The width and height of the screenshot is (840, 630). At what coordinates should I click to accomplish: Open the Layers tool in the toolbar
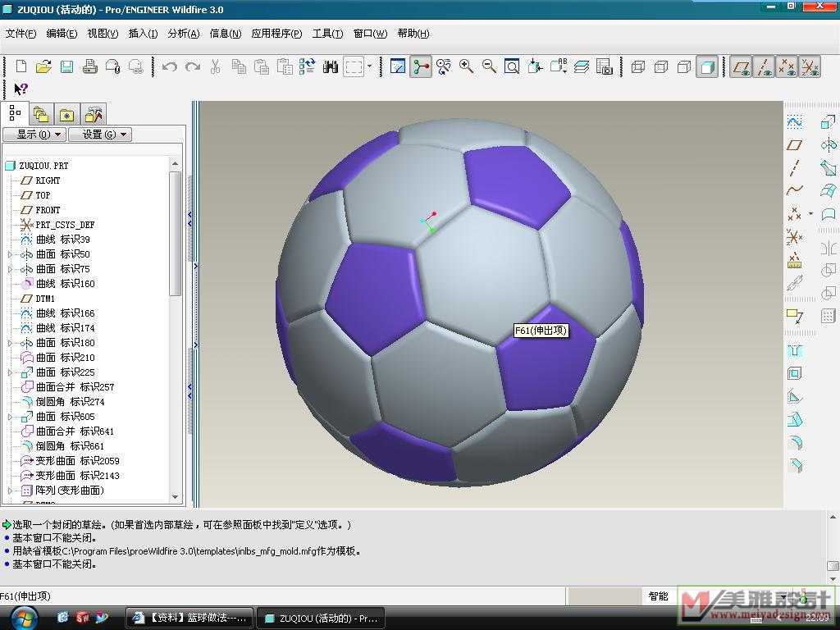click(582, 67)
